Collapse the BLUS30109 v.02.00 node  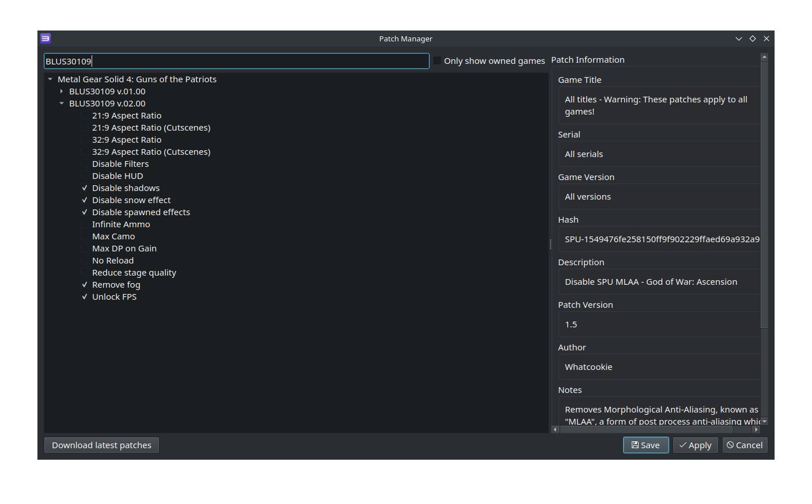click(62, 104)
